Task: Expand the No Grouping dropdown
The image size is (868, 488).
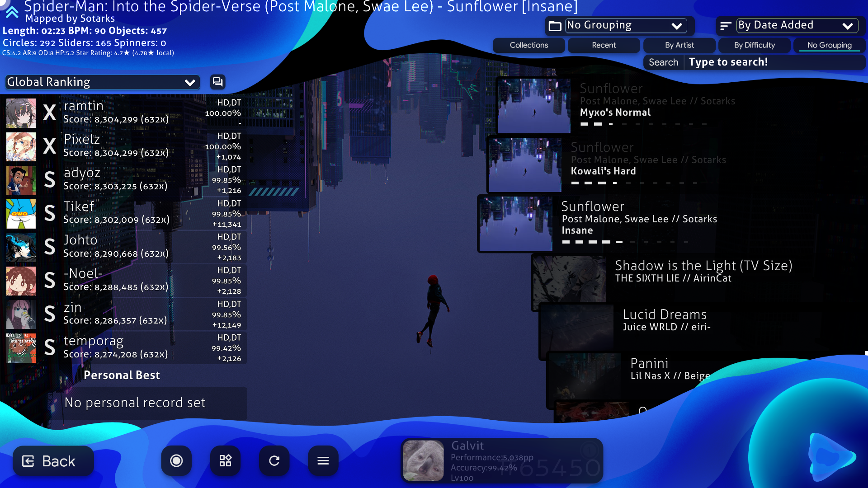Action: [626, 25]
